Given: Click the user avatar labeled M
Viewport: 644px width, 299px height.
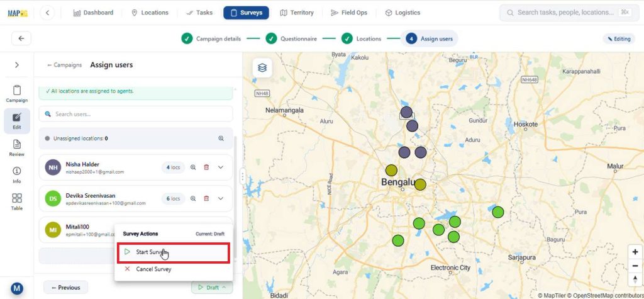Looking at the screenshot, I should (17, 289).
